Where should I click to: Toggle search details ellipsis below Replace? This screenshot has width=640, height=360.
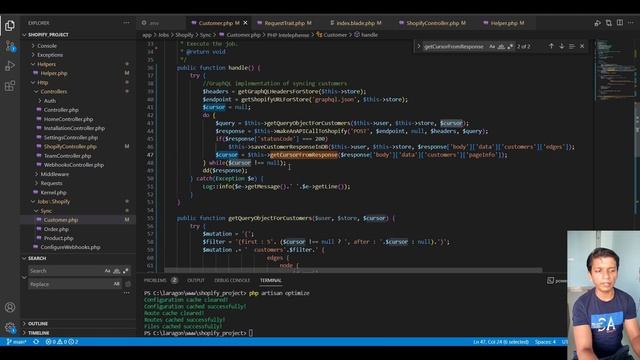[x=127, y=293]
